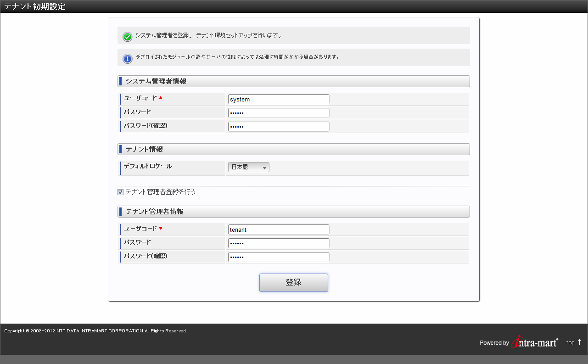This screenshot has width=588, height=364.
Task: Click the blue information icon
Action: [128, 59]
